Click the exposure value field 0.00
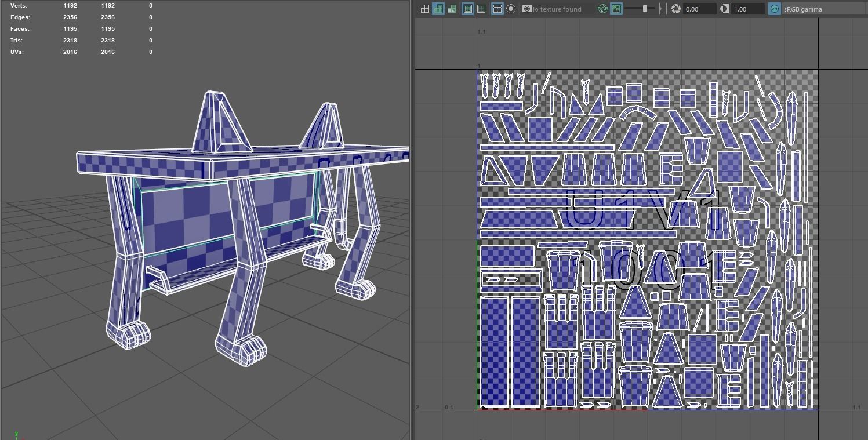Viewport: 868px width, 440px height. pos(700,9)
